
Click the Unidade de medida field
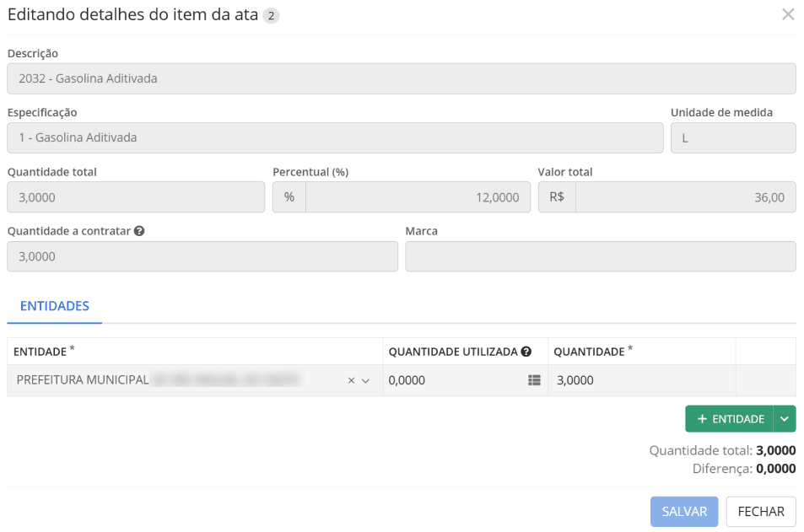click(732, 138)
